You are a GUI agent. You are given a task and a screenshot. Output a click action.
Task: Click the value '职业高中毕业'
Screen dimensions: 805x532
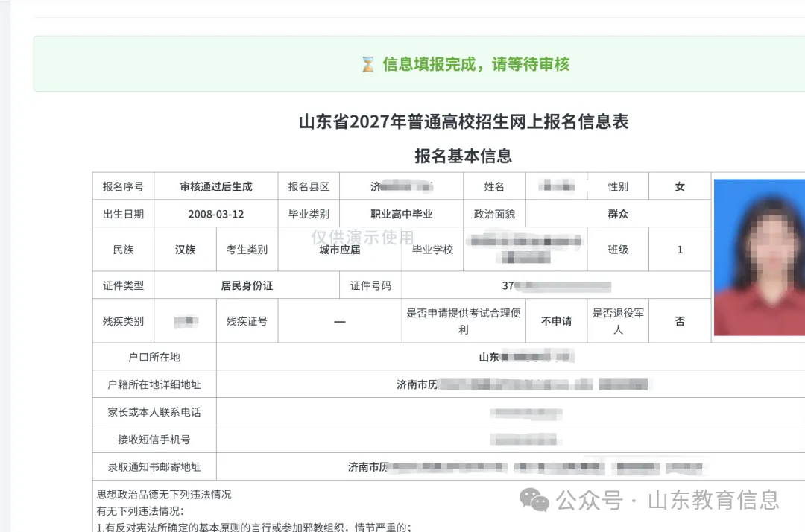click(402, 214)
